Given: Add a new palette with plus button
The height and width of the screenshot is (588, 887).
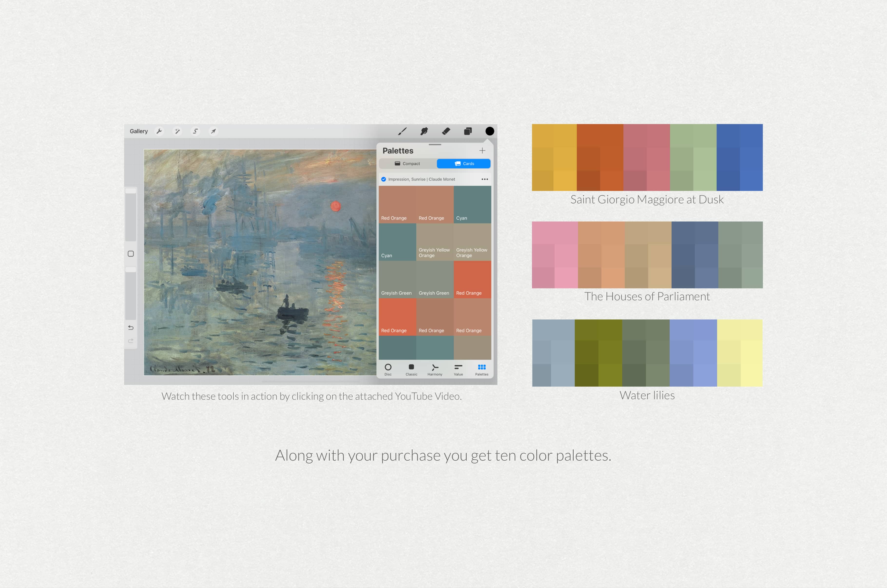Looking at the screenshot, I should (x=482, y=150).
